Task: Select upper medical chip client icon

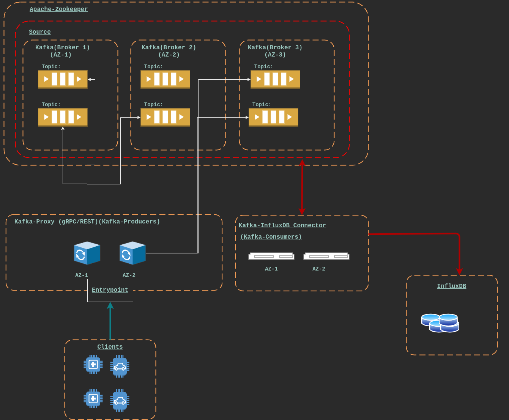Action: [x=93, y=364]
